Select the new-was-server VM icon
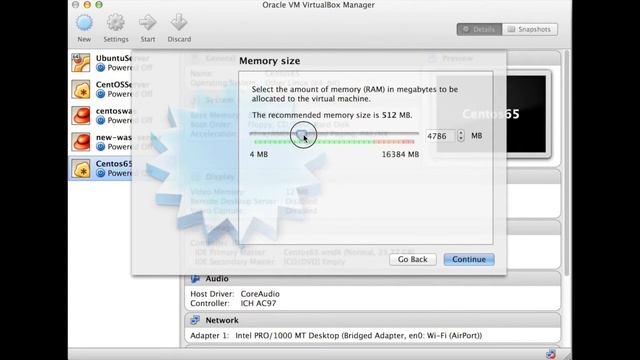The width and height of the screenshot is (640, 360). coord(81,142)
